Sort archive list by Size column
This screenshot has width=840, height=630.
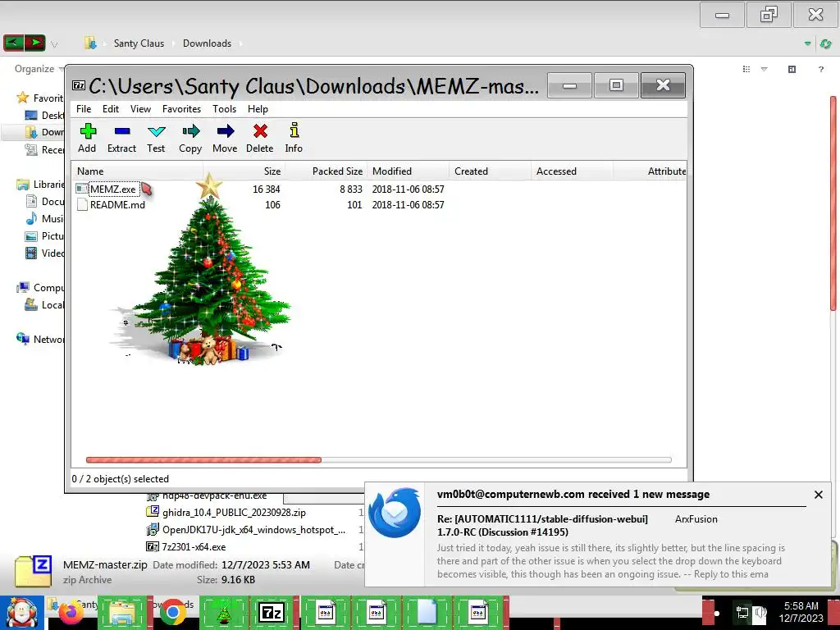[x=244, y=171]
